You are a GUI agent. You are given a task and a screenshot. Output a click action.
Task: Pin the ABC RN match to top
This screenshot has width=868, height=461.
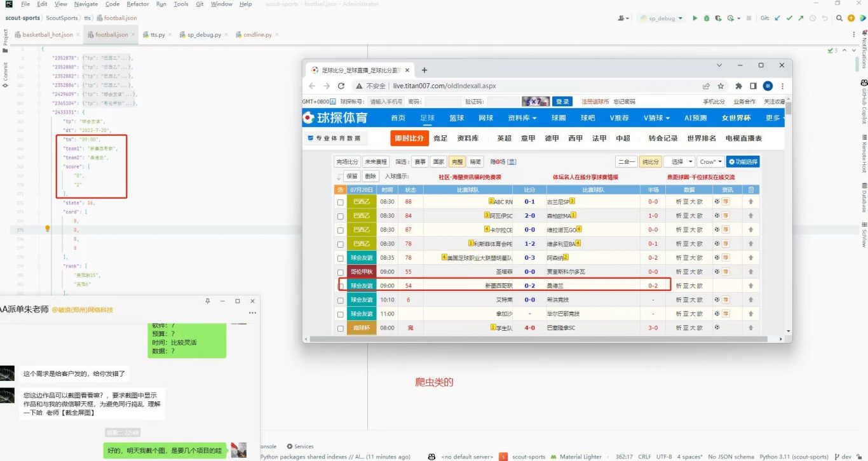[x=750, y=202]
